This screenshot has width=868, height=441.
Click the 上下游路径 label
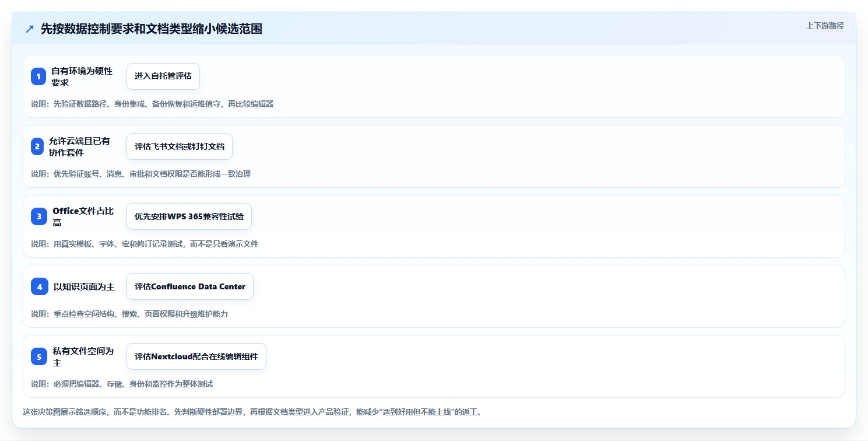point(825,26)
